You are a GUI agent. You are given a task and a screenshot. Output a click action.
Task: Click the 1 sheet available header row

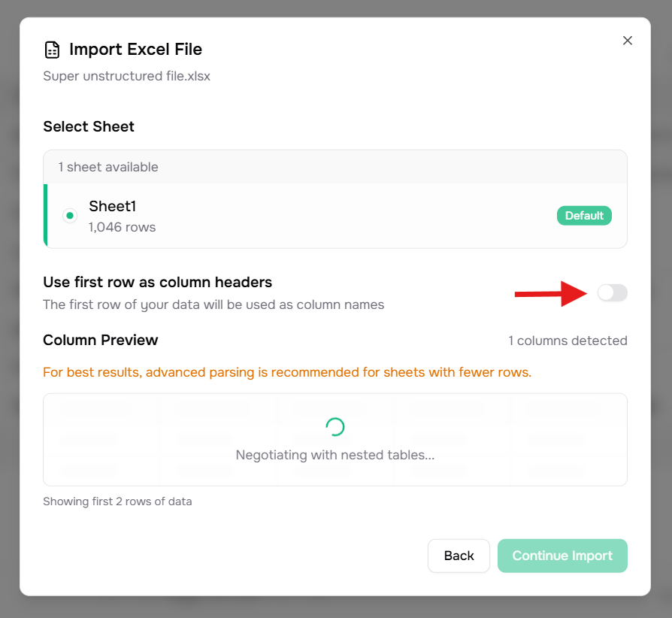pyautogui.click(x=107, y=167)
